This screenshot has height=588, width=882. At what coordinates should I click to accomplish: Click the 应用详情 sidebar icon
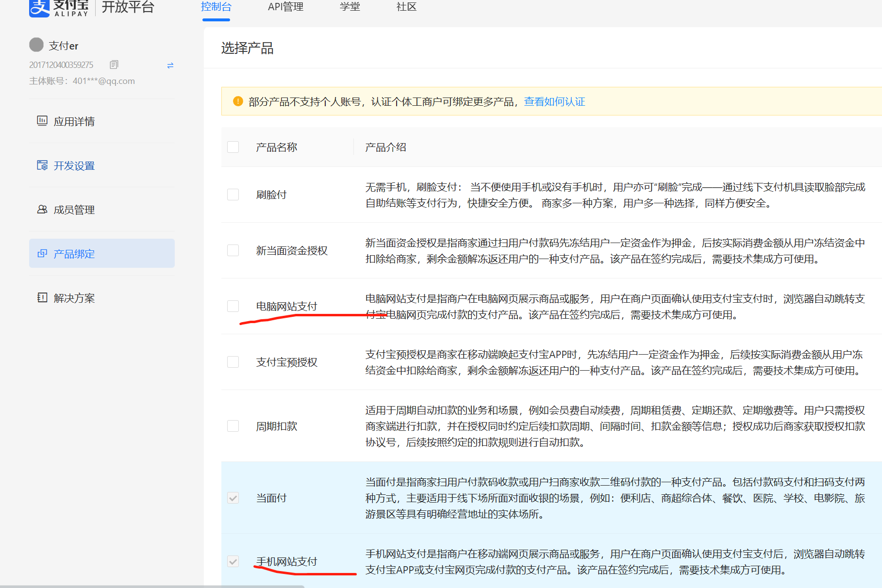(x=42, y=121)
